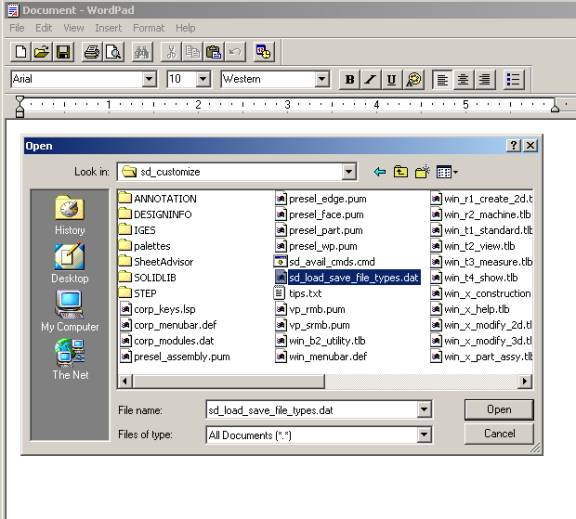Select the win_t4_show.tlb file

click(474, 278)
